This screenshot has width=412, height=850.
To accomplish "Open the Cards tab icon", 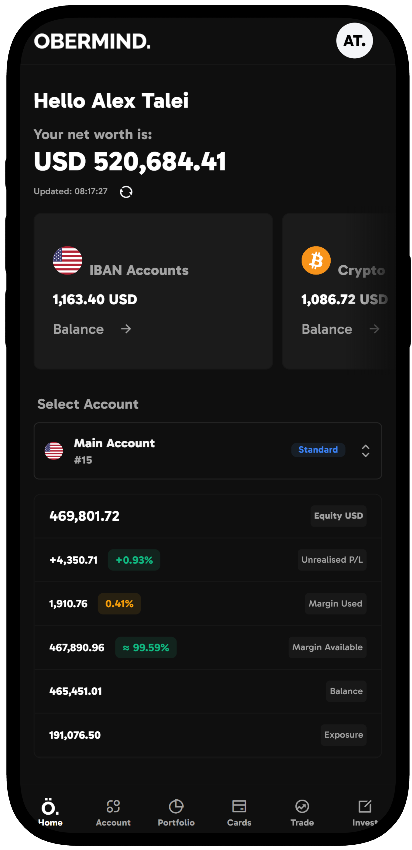I will (239, 806).
